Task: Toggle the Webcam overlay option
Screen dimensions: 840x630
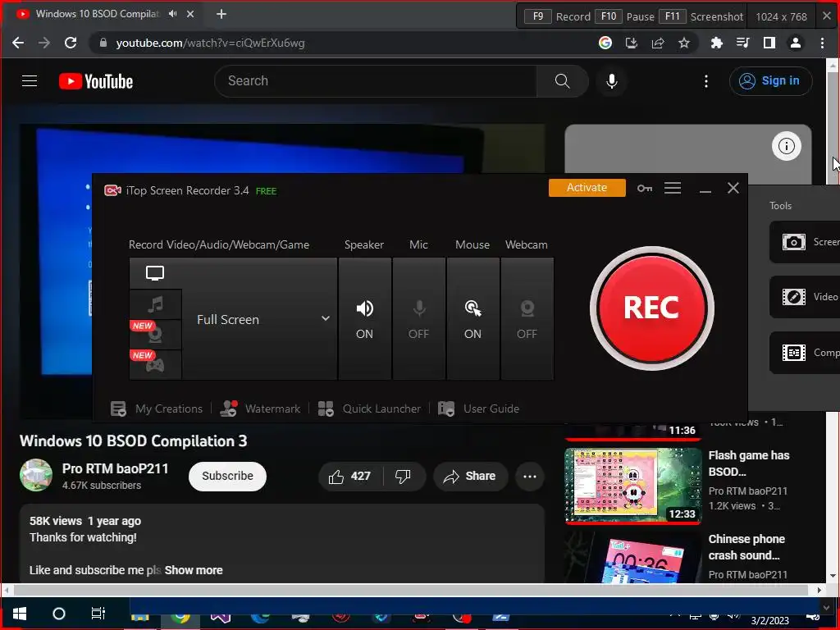Action: [527, 319]
